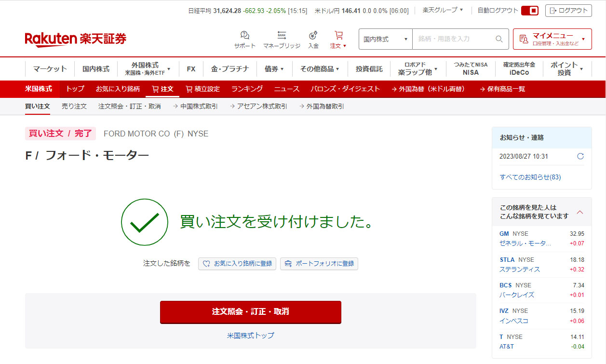606x364 pixels.
Task: Open the Money Bridge bank icon
Action: point(282,36)
